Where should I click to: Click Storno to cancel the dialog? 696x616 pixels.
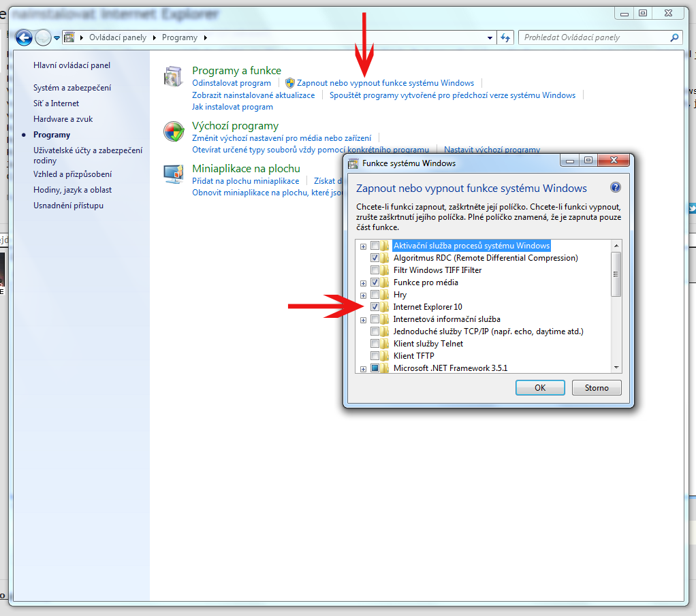click(597, 388)
